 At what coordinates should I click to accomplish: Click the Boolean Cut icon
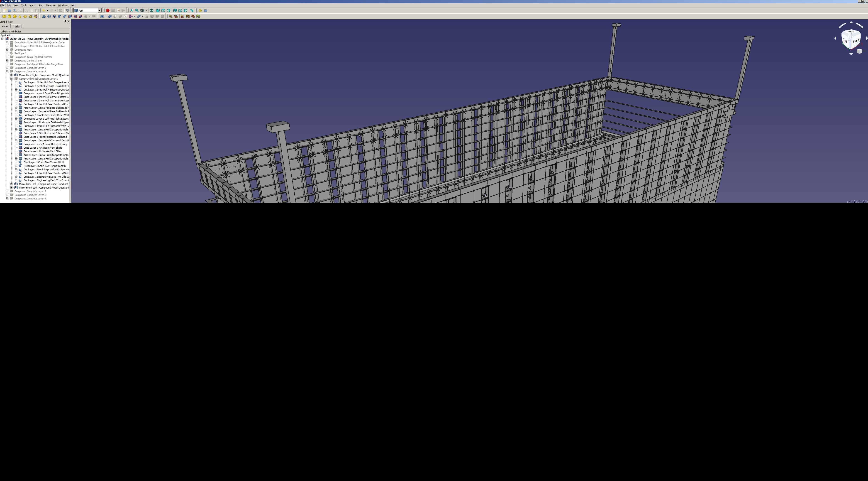(x=115, y=16)
